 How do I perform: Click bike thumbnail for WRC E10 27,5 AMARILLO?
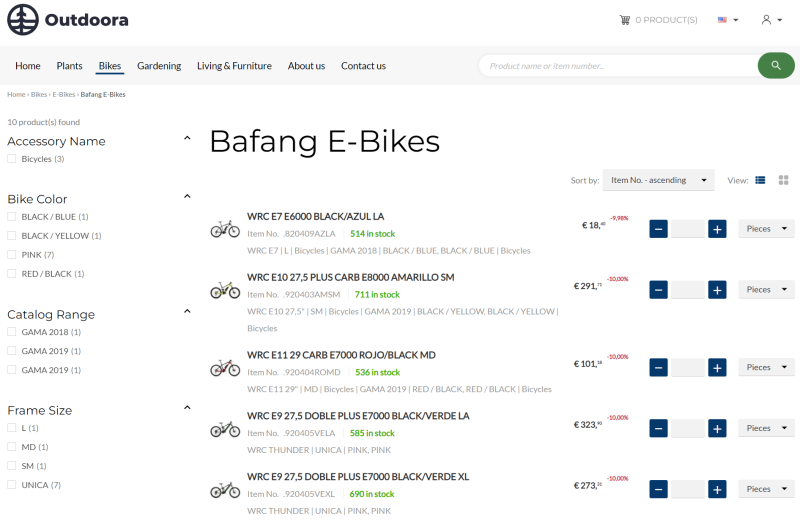tap(225, 290)
